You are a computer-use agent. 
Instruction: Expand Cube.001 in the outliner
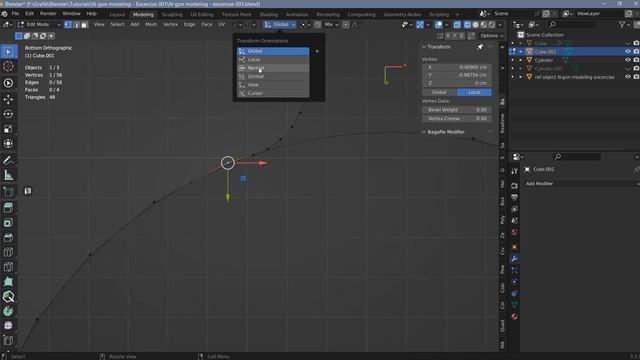pos(520,51)
